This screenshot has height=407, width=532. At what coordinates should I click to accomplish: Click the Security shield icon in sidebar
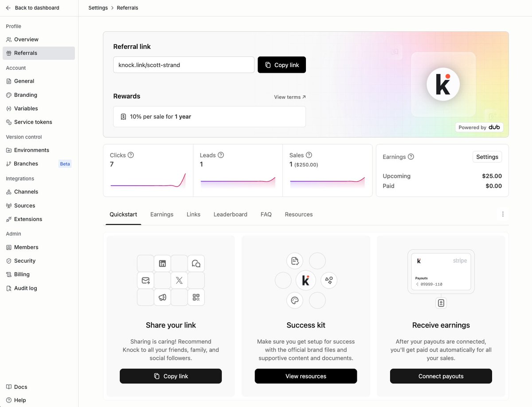coord(9,261)
